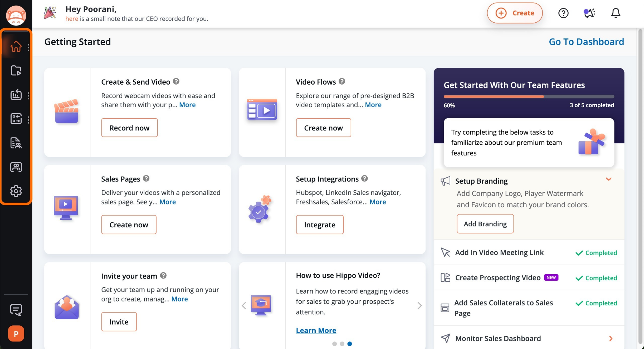Open the settings gear in sidebar
The width and height of the screenshot is (644, 349).
pos(16,191)
